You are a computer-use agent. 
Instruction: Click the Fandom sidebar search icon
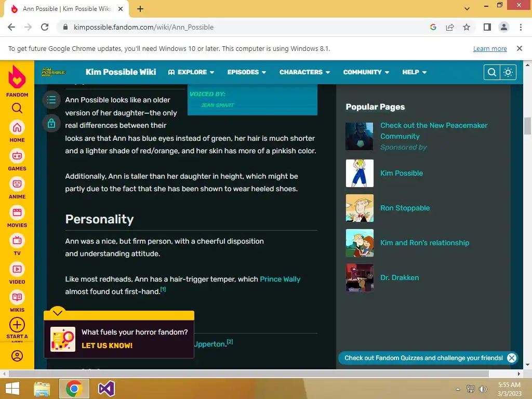tap(17, 108)
